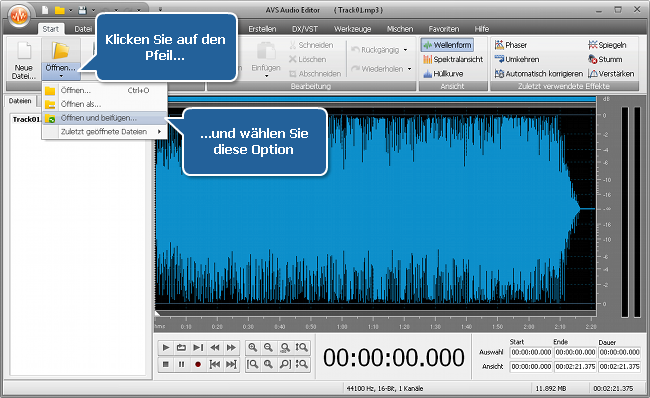Click the vertical zoom in magnifier

[302, 347]
